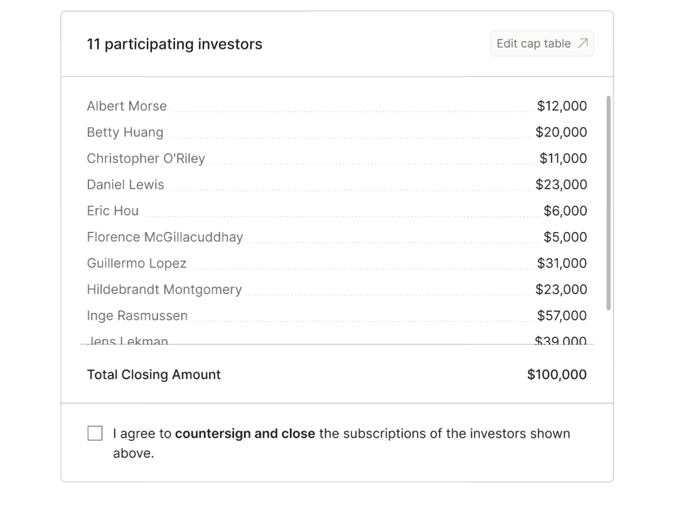This screenshot has width=688, height=509.
Task: Choose Daniel Lewis from the list
Action: click(125, 185)
